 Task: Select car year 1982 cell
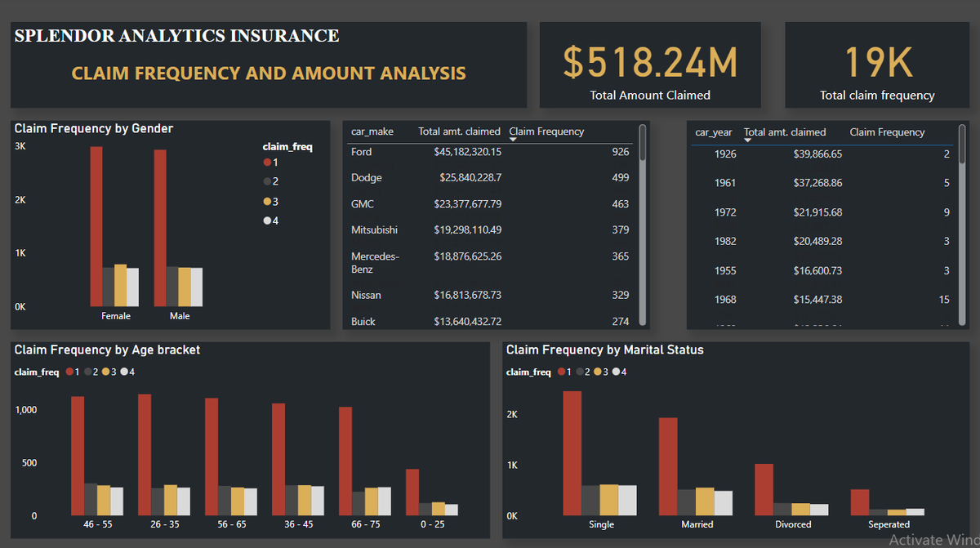(x=725, y=242)
